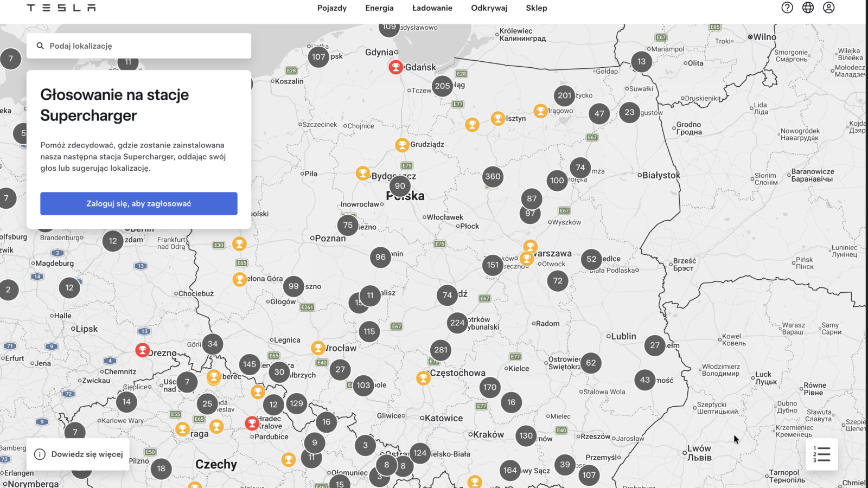Open the 205 cluster marker
This screenshot has width=868, height=488.
[x=443, y=86]
